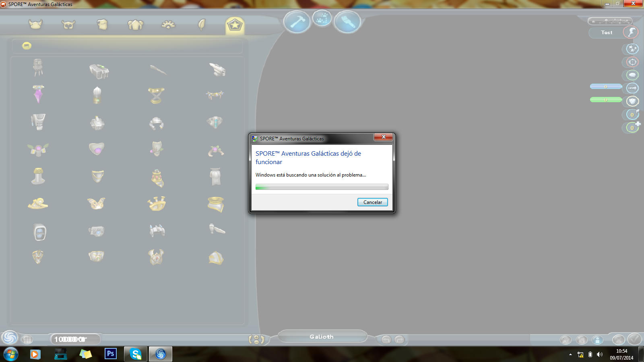The width and height of the screenshot is (644, 362).
Task: Click the 0 counter with the plus sign
Action: coord(632,128)
